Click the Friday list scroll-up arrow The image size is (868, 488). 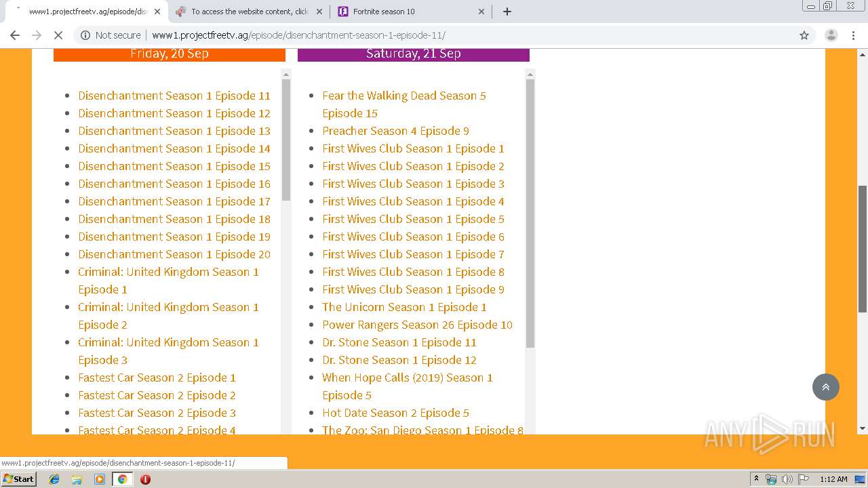click(x=286, y=74)
